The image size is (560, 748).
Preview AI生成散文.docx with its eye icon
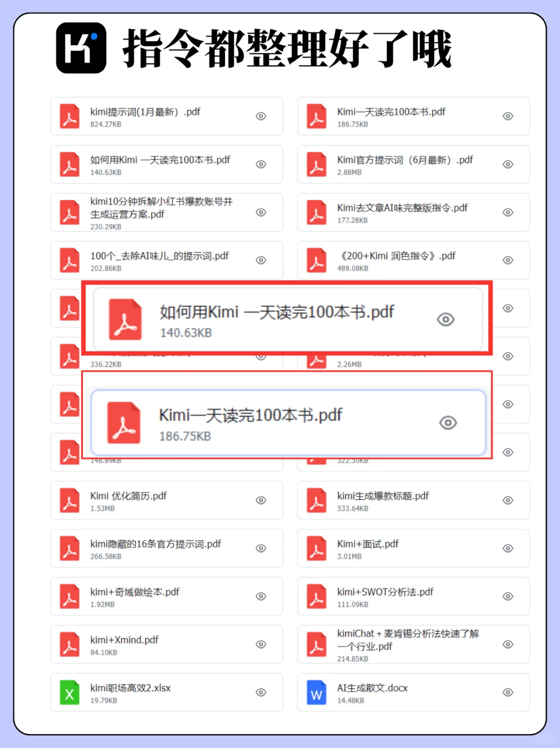click(x=508, y=693)
